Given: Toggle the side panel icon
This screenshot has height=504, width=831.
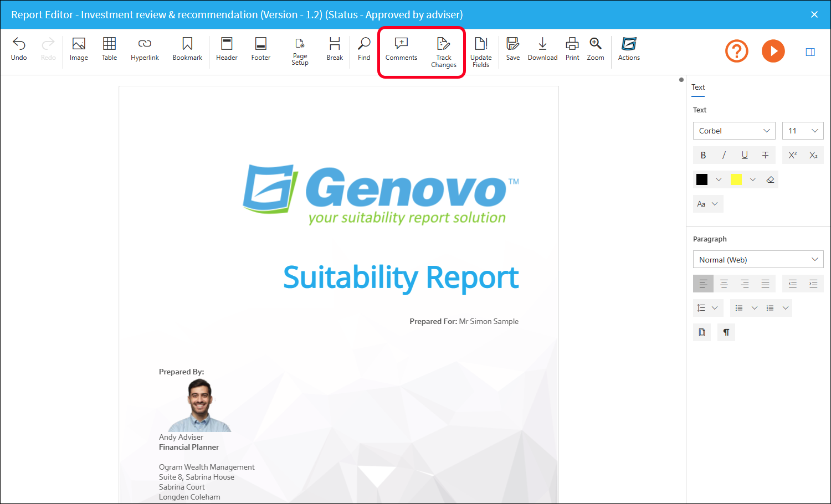Looking at the screenshot, I should 810,52.
